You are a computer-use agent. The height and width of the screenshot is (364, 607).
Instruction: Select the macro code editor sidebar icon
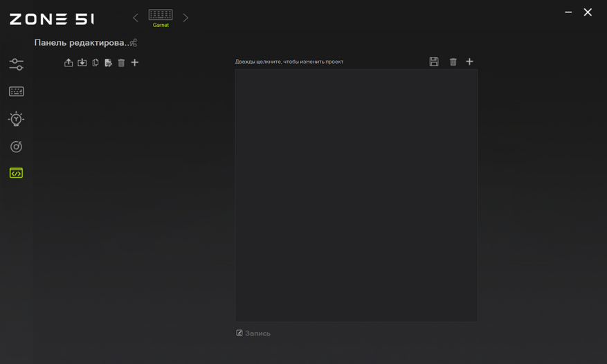16,173
